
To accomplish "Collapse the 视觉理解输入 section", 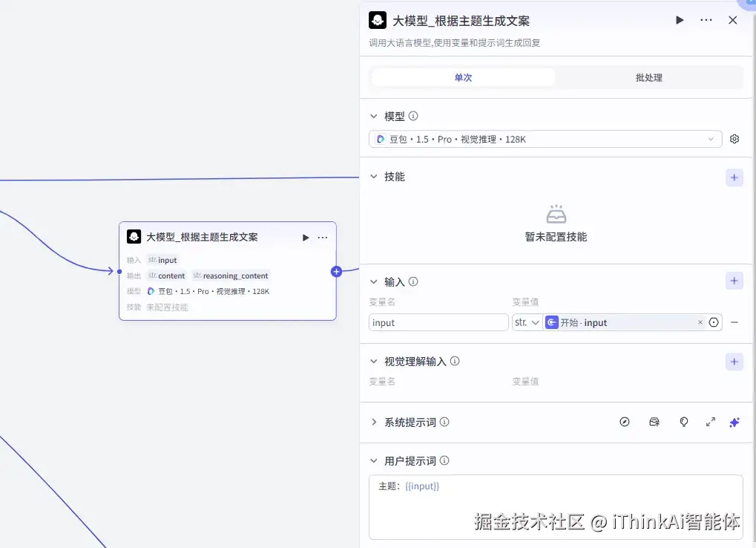I will tap(374, 362).
